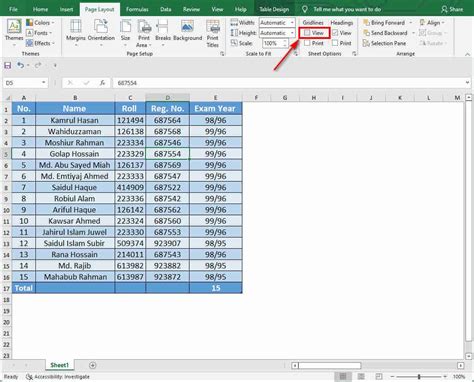Open the Name Box dropdown arrow

tap(44, 83)
